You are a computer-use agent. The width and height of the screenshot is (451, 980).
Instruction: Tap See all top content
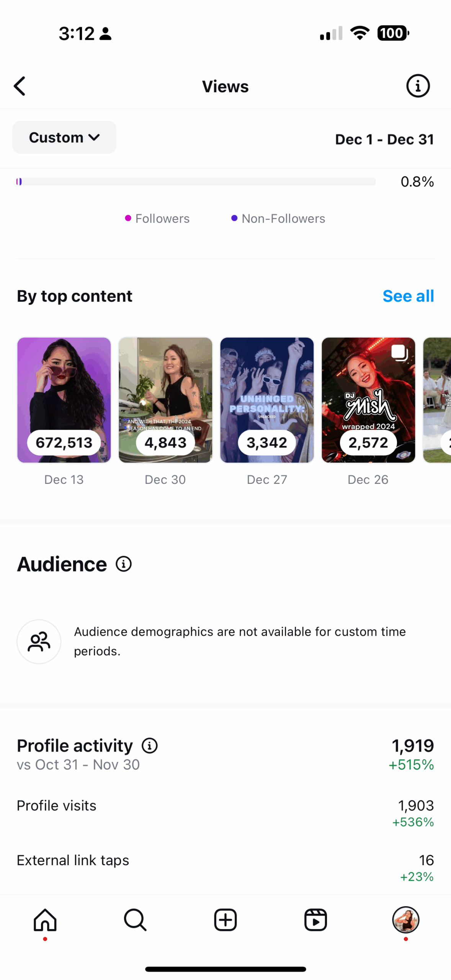[x=408, y=296]
